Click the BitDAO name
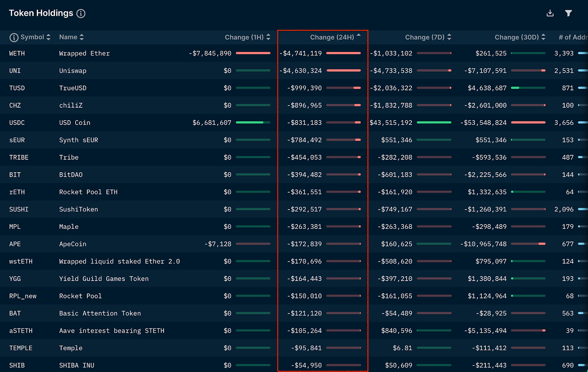The width and height of the screenshot is (588, 372). 71,175
